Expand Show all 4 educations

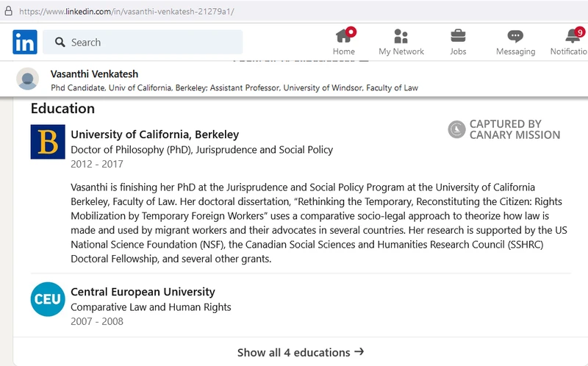pyautogui.click(x=301, y=352)
